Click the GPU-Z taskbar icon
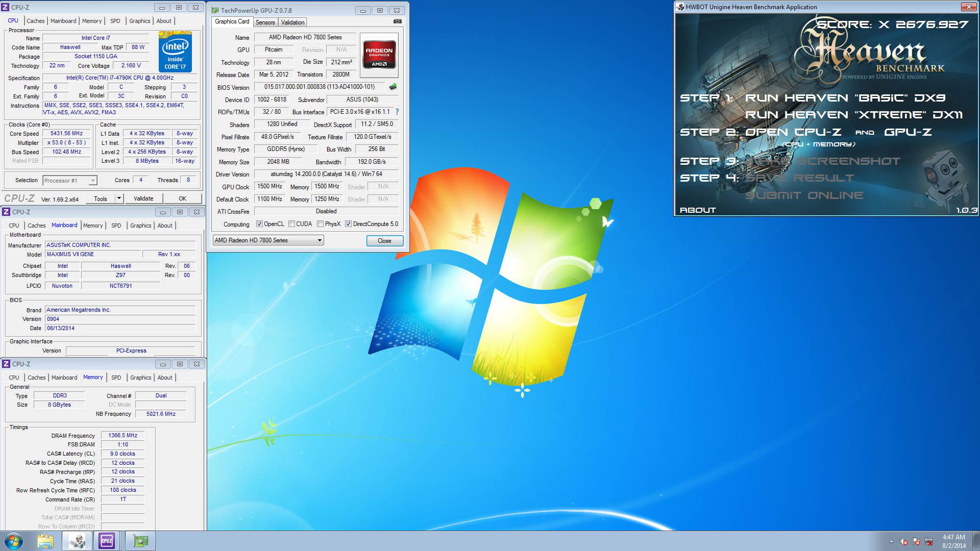 (140, 541)
